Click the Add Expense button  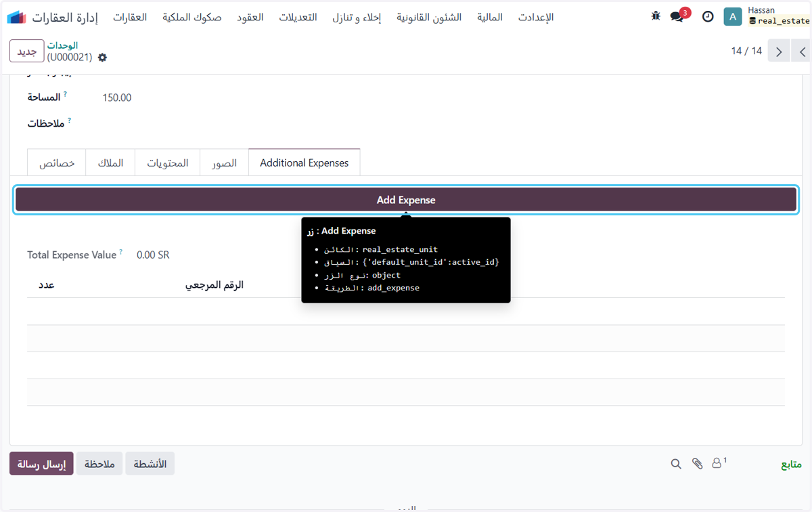tap(406, 200)
